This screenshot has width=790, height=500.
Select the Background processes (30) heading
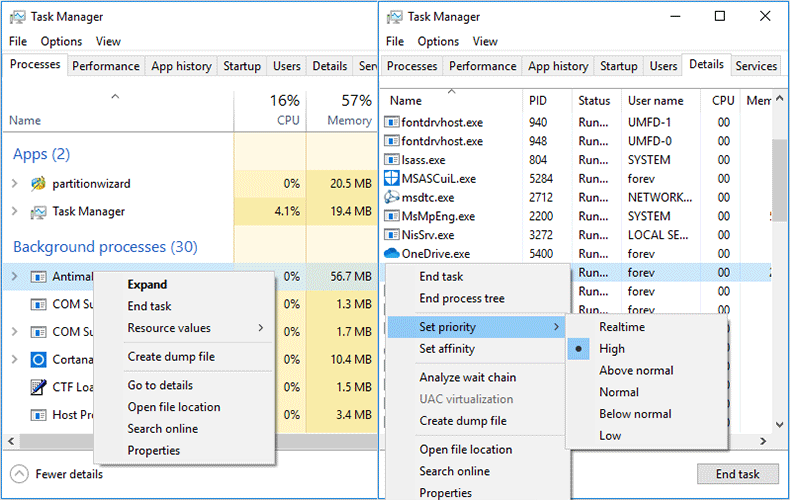pos(105,247)
